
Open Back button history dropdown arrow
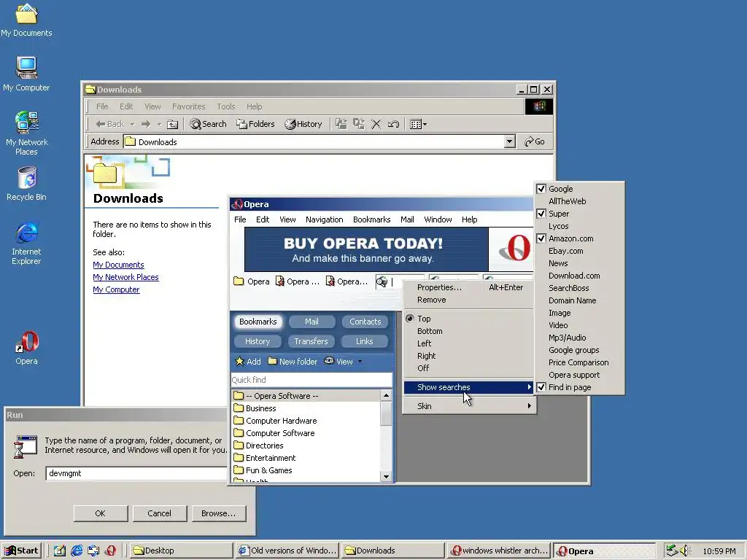pyautogui.click(x=133, y=124)
